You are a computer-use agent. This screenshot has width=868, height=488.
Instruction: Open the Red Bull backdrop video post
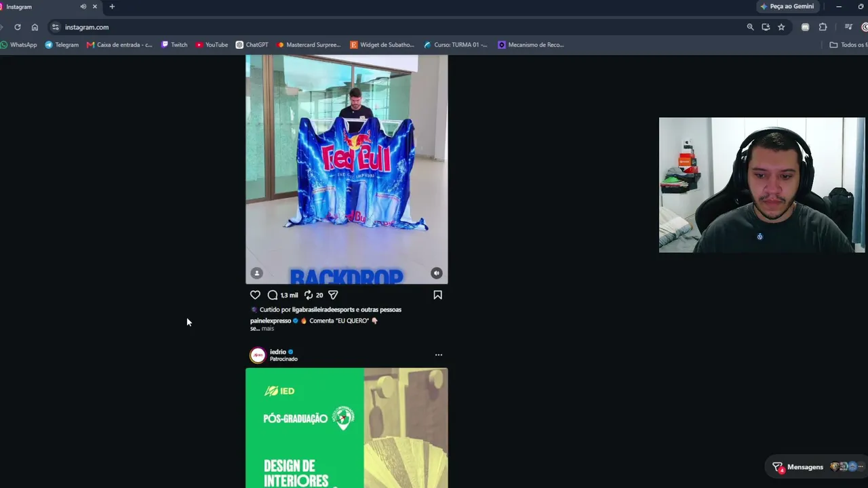click(347, 169)
